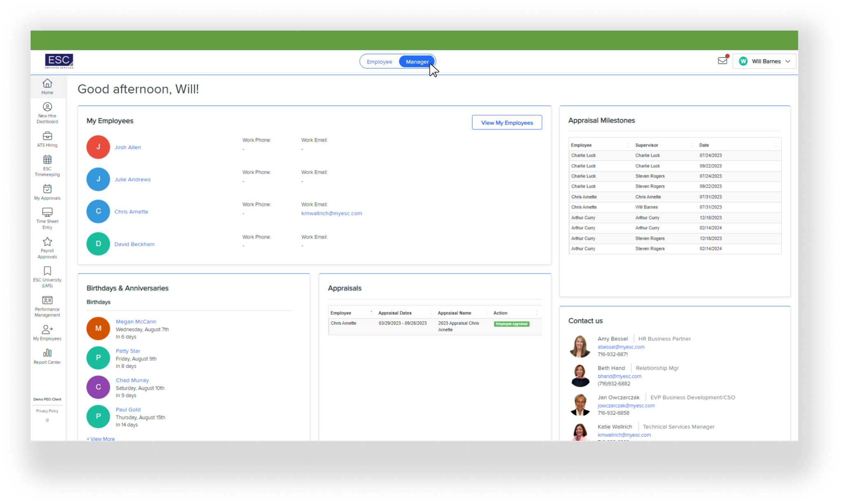Email Beth Hand at bhand@myesc.com

619,376
